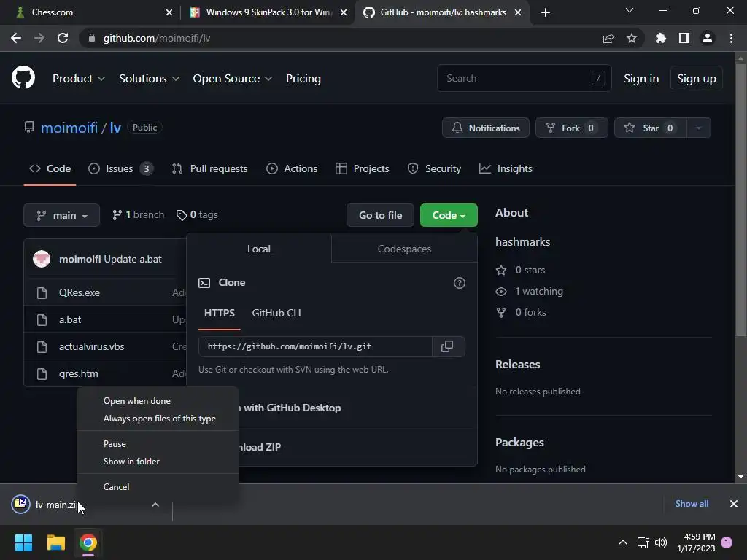Click the page vertical scrollbar
The image size is (747, 560).
[x=740, y=200]
